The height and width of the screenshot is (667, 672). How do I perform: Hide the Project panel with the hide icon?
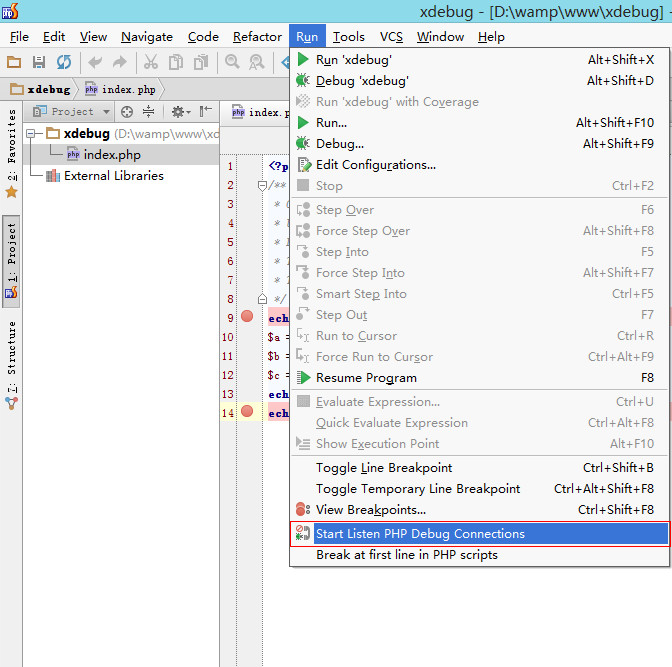point(205,112)
